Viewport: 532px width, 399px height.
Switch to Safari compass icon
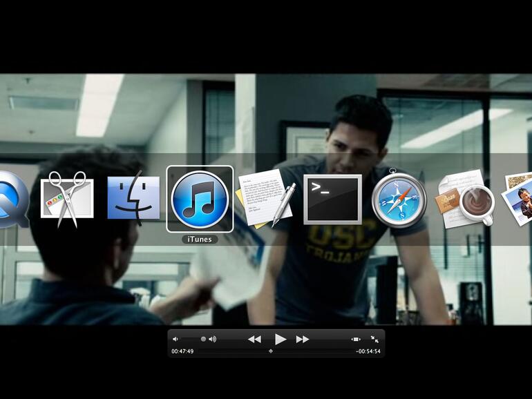(x=399, y=199)
